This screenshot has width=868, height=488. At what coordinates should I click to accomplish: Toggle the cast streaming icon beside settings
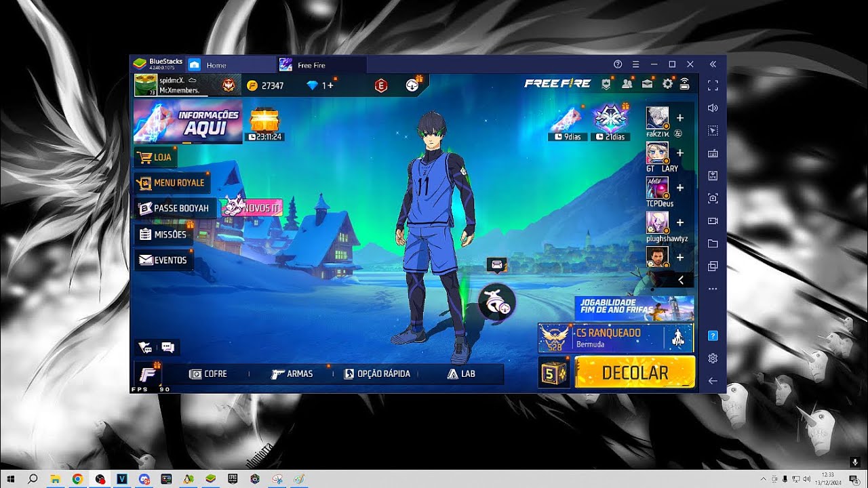(684, 83)
